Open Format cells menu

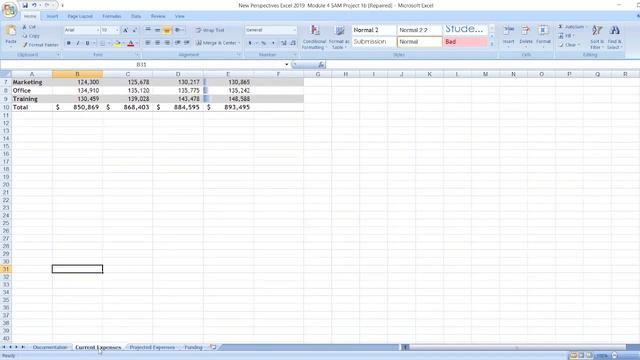pyautogui.click(x=543, y=36)
